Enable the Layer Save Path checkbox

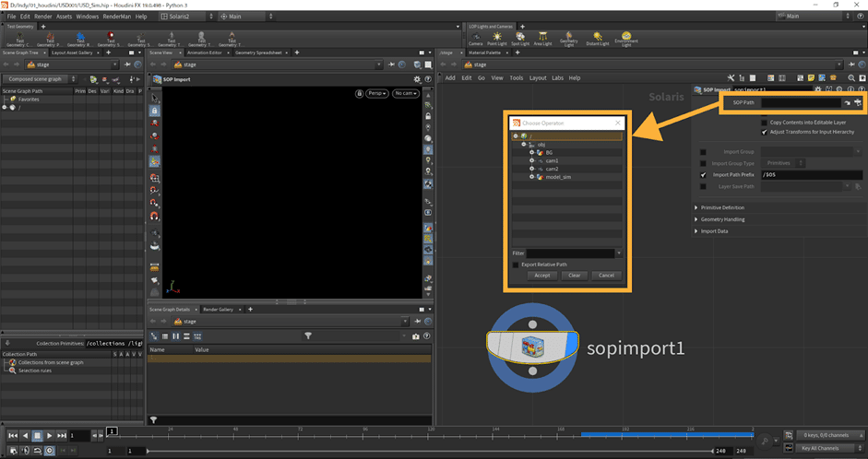tap(703, 186)
